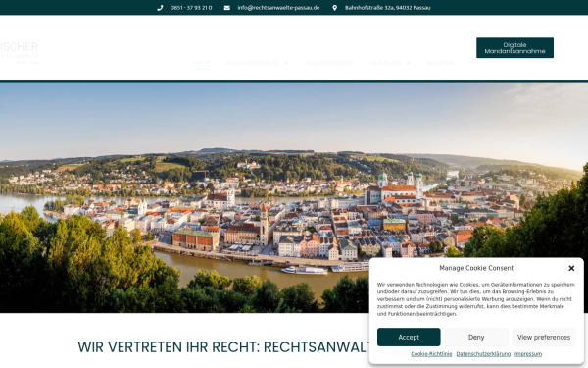Screen dimensions: 588x368
Task: Click the law firm logo
Action: click(19, 53)
